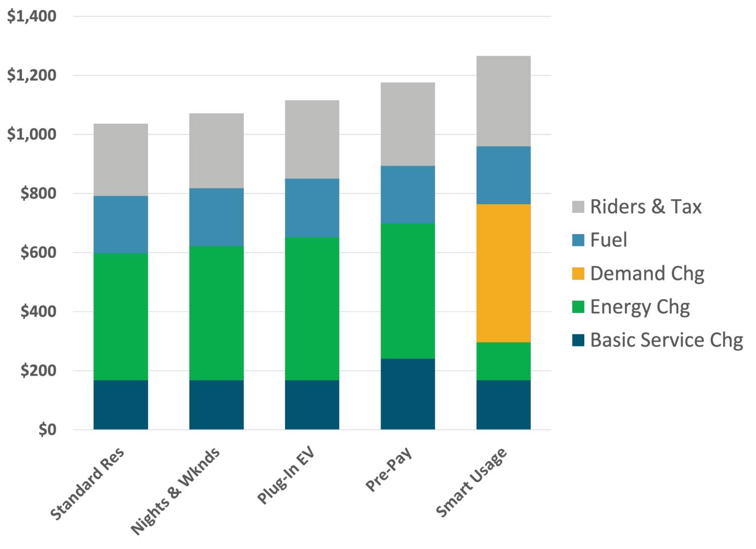Click the $800 y-axis label

(38, 193)
